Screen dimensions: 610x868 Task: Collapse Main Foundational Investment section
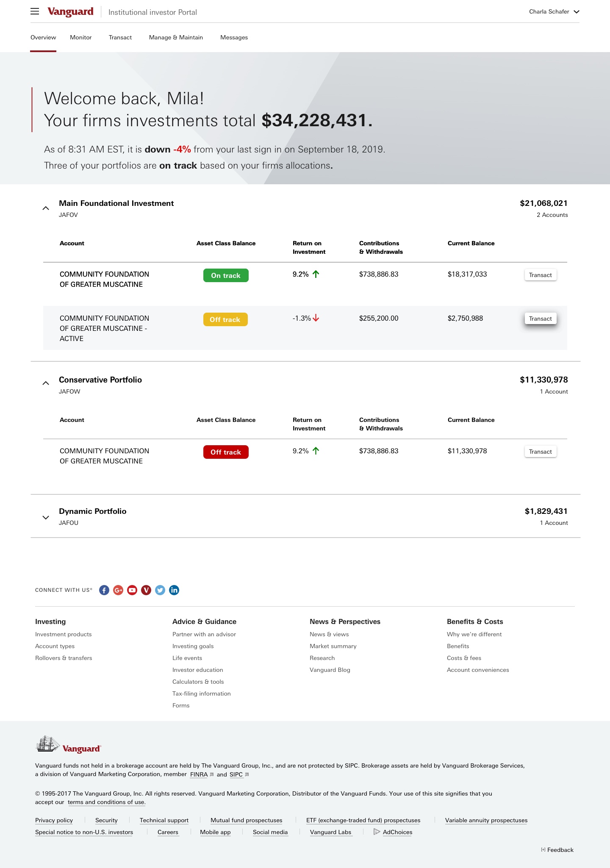point(46,208)
